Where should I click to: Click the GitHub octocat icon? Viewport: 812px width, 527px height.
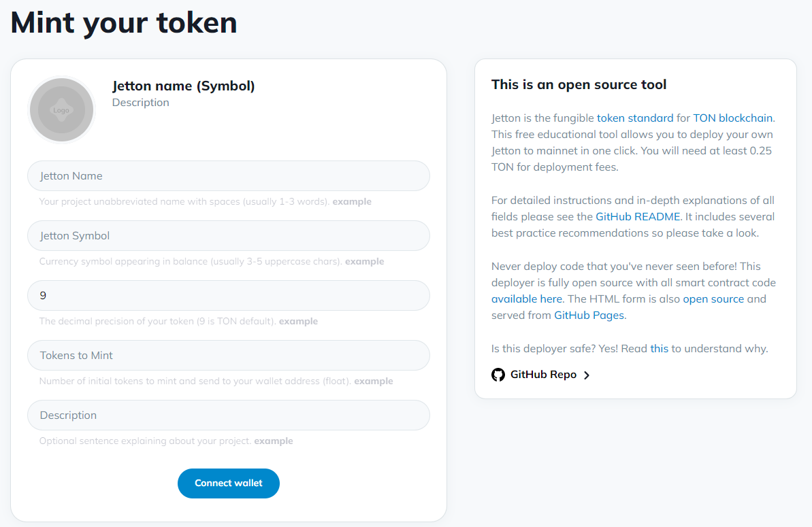[x=498, y=375]
